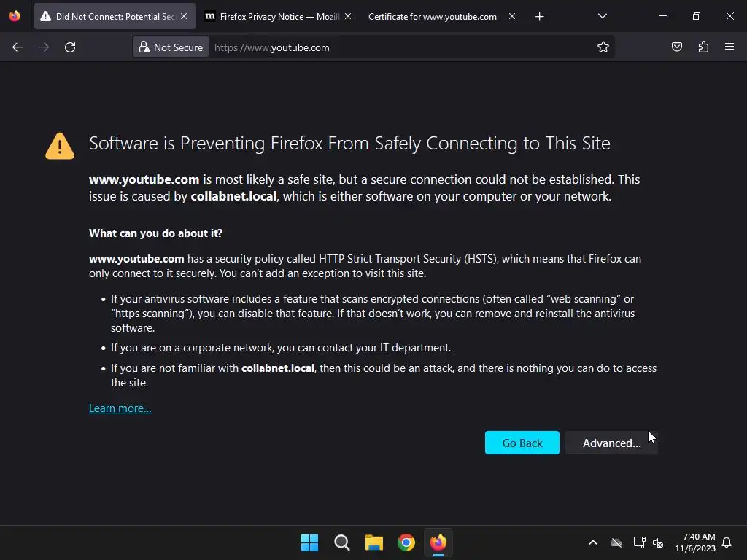This screenshot has height=560, width=747.
Task: Minimize the Firefox window
Action: (x=662, y=16)
